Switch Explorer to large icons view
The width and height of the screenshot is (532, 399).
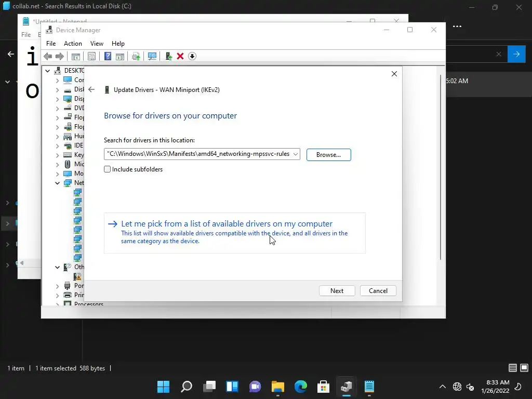point(524,368)
